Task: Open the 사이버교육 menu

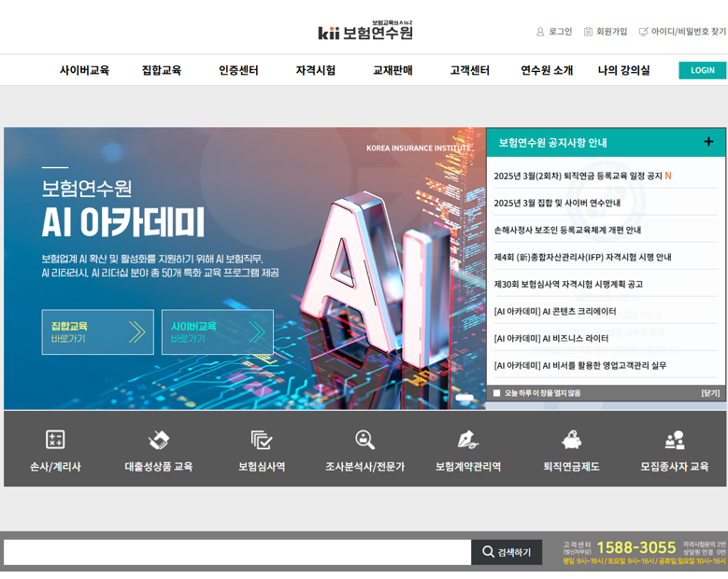Action: pos(84,70)
